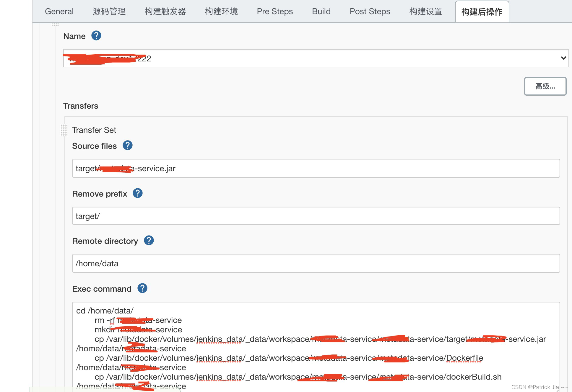Image resolution: width=572 pixels, height=392 pixels.
Task: Open the Pre Steps tab
Action: click(275, 12)
